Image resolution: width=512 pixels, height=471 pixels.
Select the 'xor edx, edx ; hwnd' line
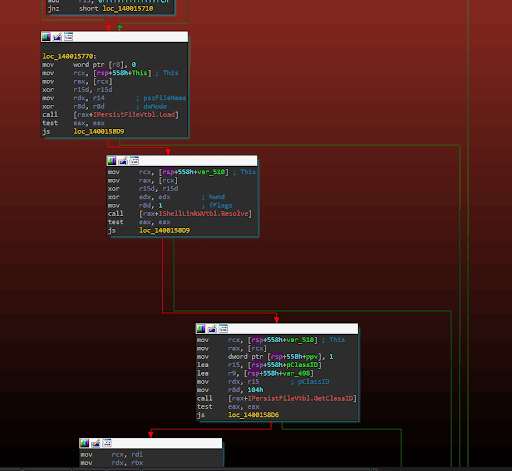click(x=166, y=197)
